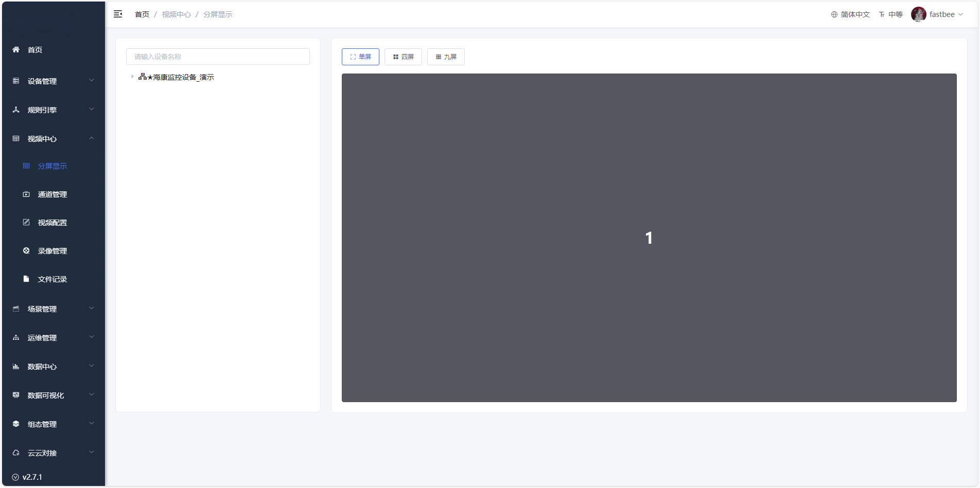Screen dimensions: 980x488
Task: Open 视频配置 menu item
Action: (x=52, y=223)
